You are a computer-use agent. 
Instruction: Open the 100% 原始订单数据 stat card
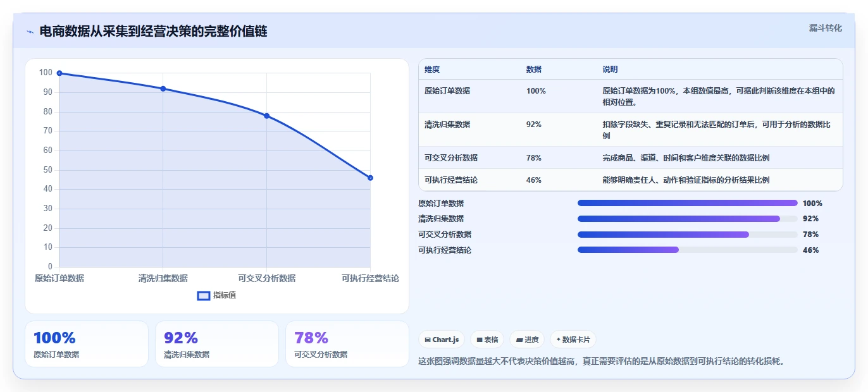click(x=87, y=344)
